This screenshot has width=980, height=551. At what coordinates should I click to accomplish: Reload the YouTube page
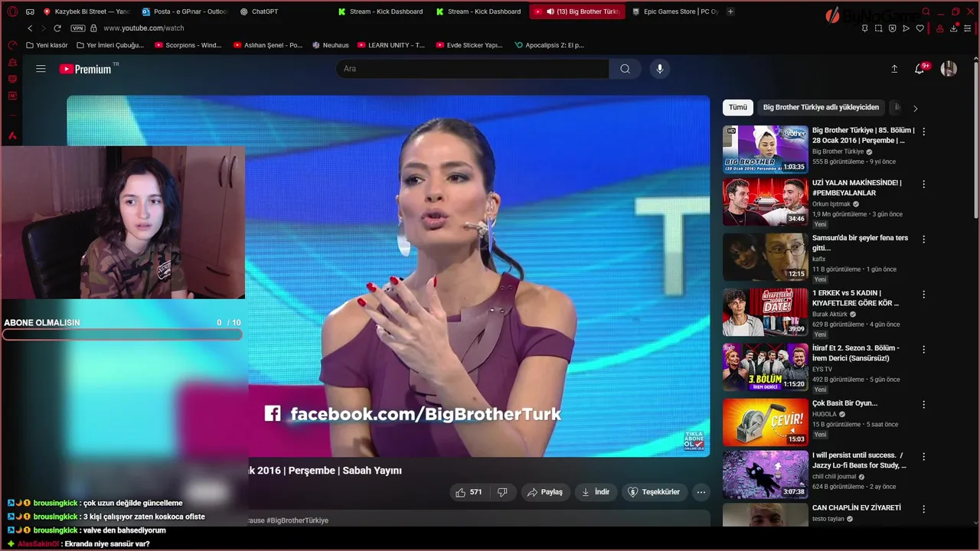[57, 28]
